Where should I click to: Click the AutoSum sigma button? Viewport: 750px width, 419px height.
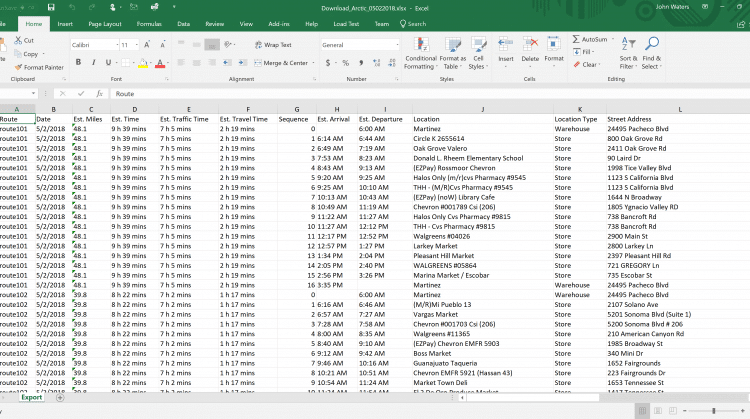pos(590,39)
